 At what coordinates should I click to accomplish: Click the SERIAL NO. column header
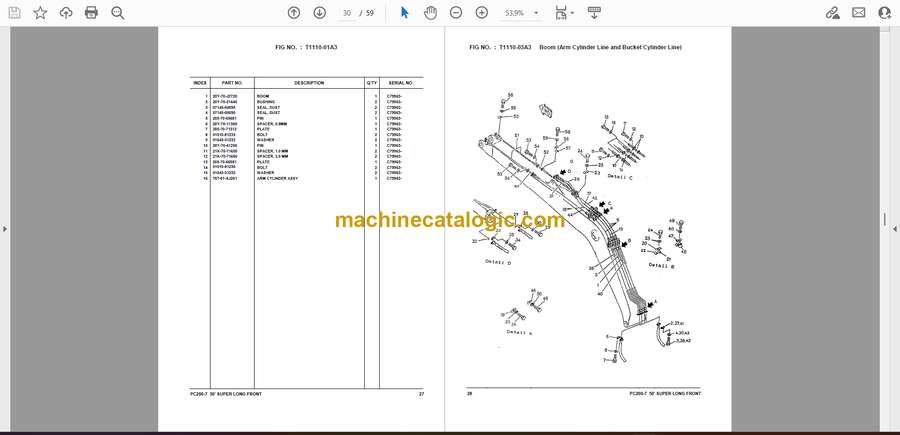[401, 83]
